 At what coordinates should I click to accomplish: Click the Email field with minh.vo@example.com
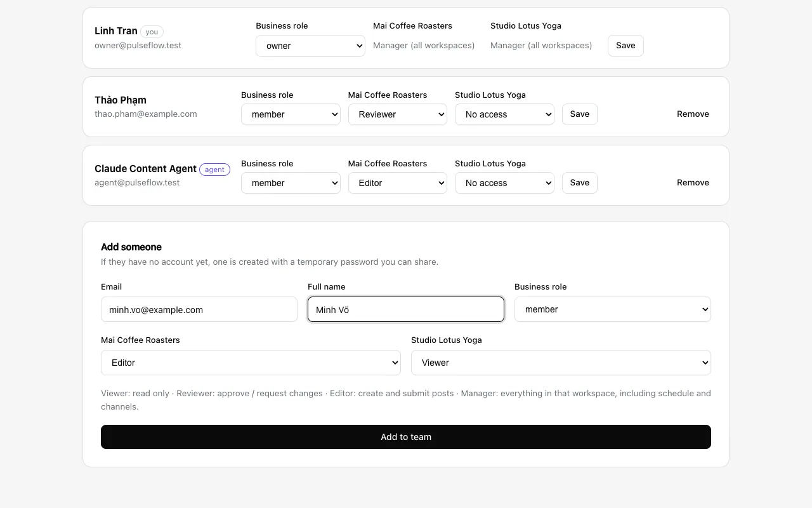199,309
